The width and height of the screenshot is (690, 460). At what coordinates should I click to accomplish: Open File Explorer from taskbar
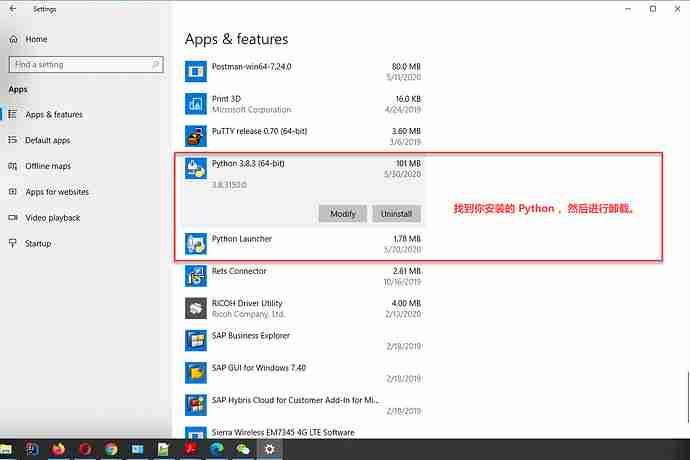pos(6,449)
